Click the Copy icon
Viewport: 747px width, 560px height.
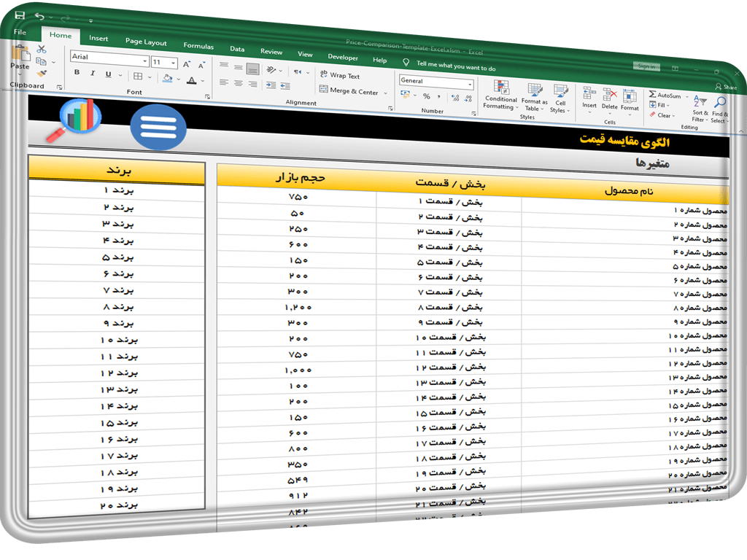[x=42, y=61]
